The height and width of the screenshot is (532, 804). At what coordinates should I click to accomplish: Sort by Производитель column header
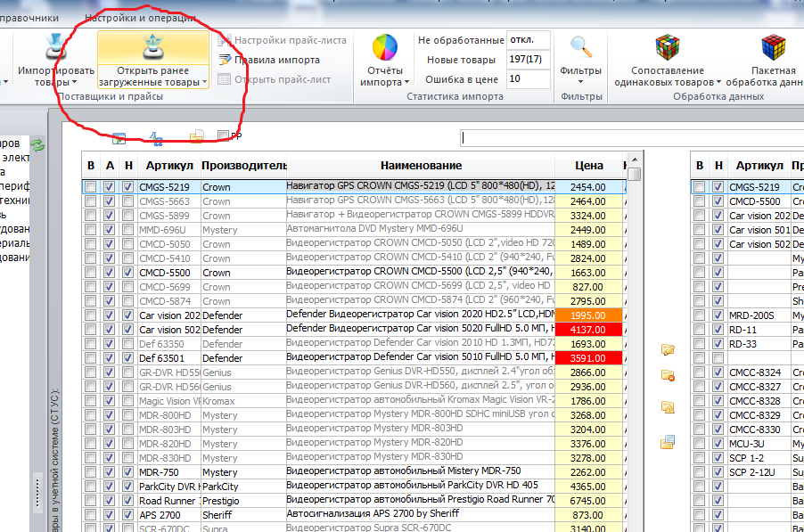(243, 166)
